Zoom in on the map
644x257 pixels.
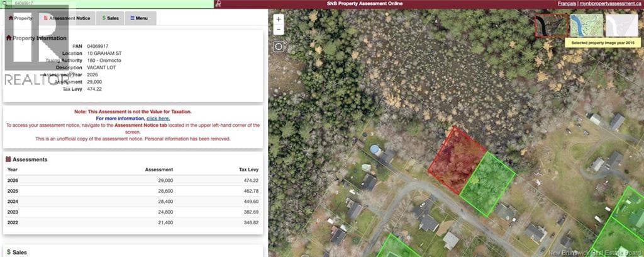pos(279,20)
